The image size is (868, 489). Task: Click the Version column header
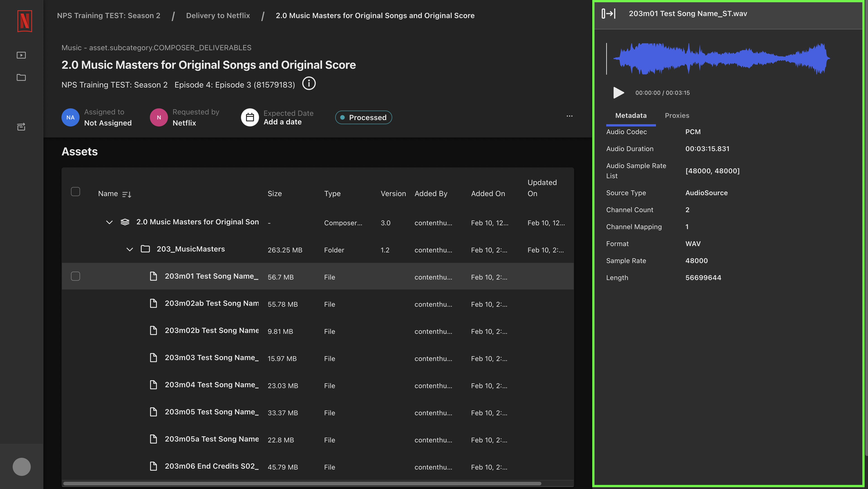click(x=393, y=194)
